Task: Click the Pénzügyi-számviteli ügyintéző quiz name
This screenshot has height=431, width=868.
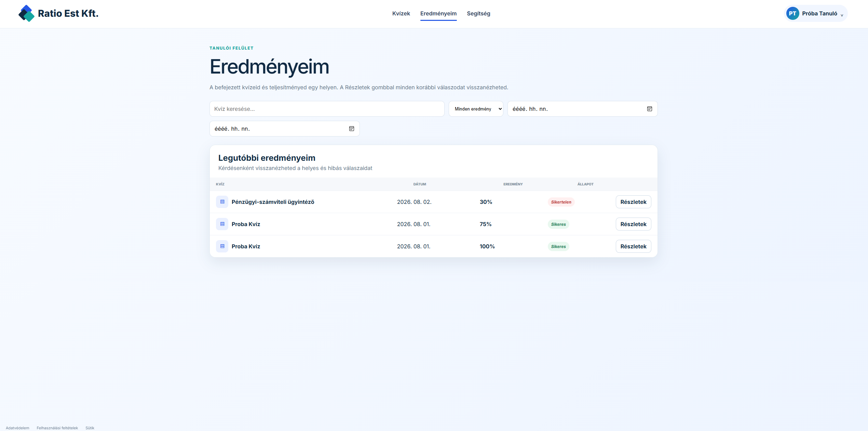Action: [273, 202]
